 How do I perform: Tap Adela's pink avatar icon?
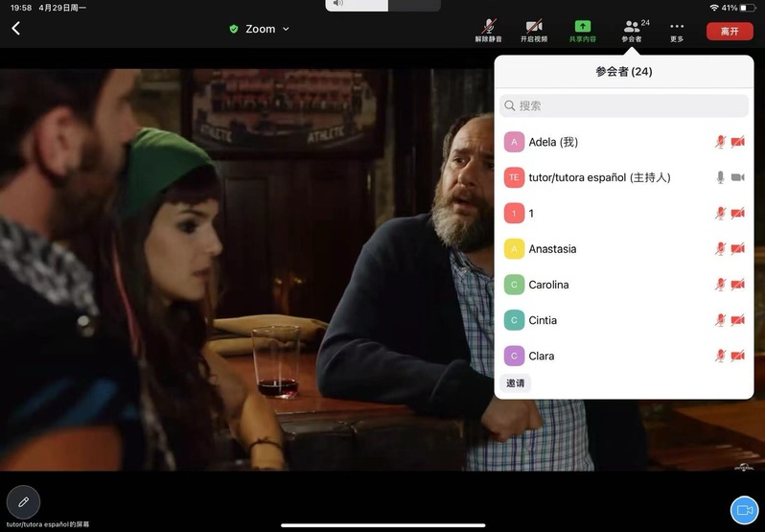coord(514,142)
